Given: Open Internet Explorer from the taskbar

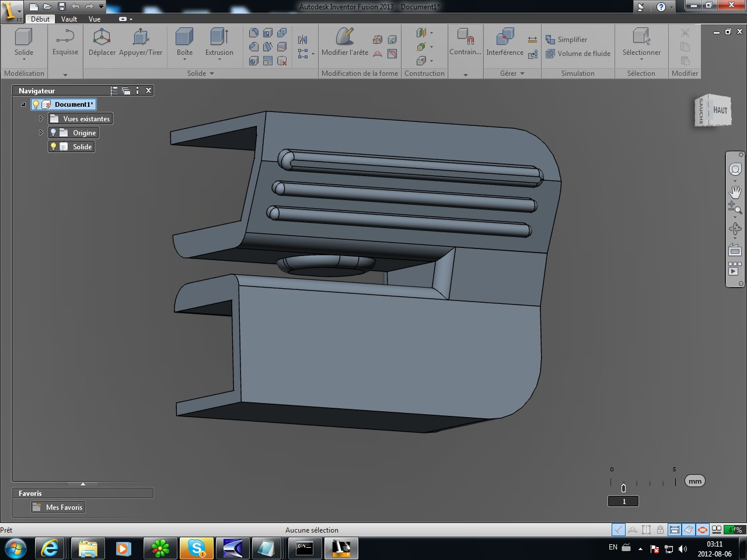Looking at the screenshot, I should (50, 548).
